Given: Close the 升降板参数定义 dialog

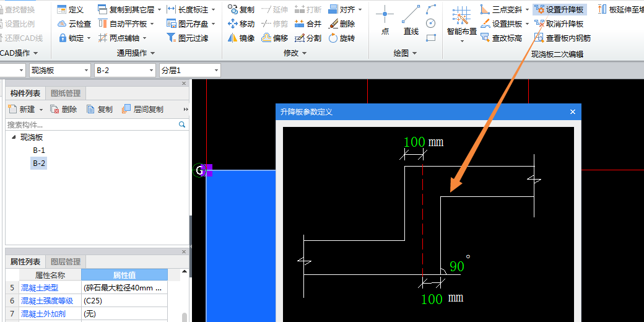Looking at the screenshot, I should (573, 111).
